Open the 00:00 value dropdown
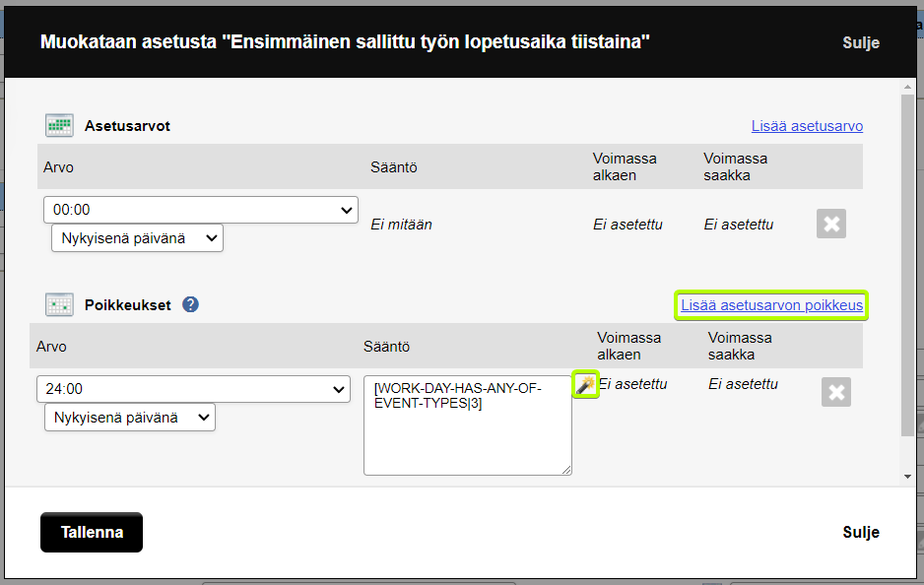924x585 pixels. click(201, 210)
